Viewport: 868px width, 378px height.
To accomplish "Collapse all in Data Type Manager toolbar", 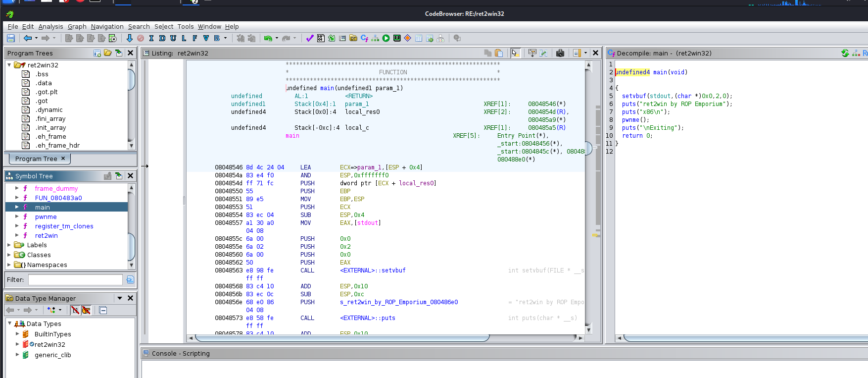I will pyautogui.click(x=103, y=310).
